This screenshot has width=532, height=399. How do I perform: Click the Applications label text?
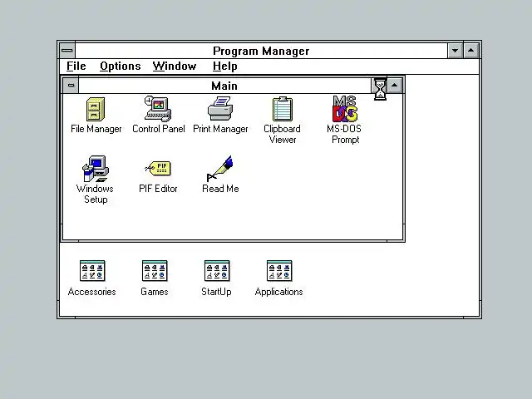click(279, 292)
